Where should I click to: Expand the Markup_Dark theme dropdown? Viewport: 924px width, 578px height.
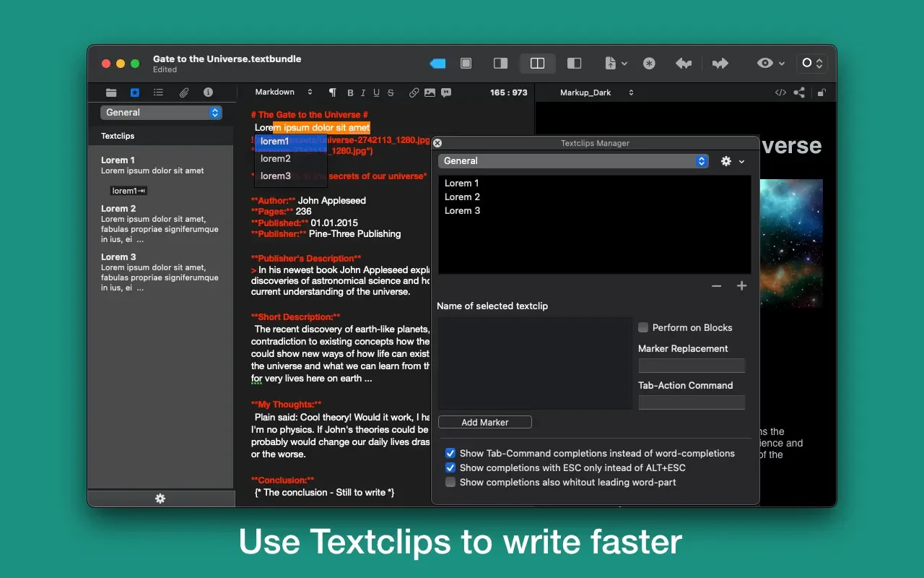[x=597, y=92]
